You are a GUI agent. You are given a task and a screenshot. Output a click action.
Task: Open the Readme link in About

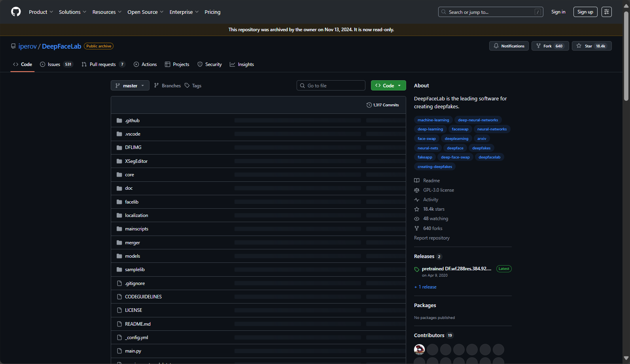(427, 181)
